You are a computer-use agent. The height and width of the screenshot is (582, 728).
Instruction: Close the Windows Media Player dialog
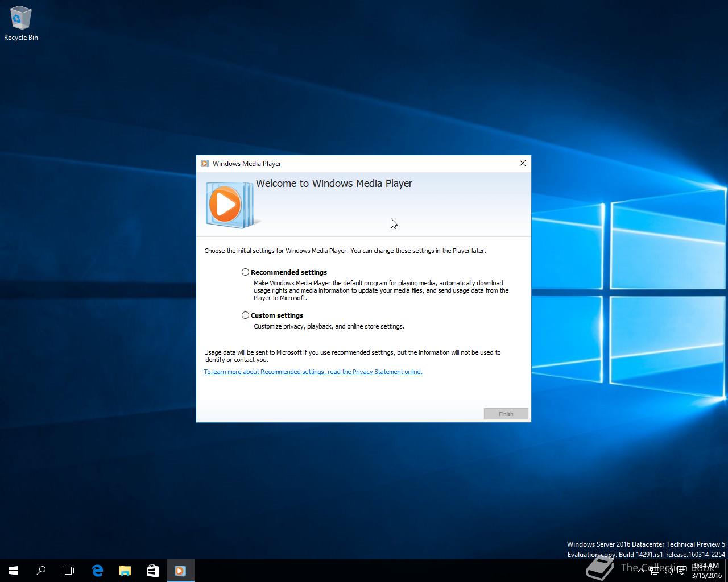523,163
